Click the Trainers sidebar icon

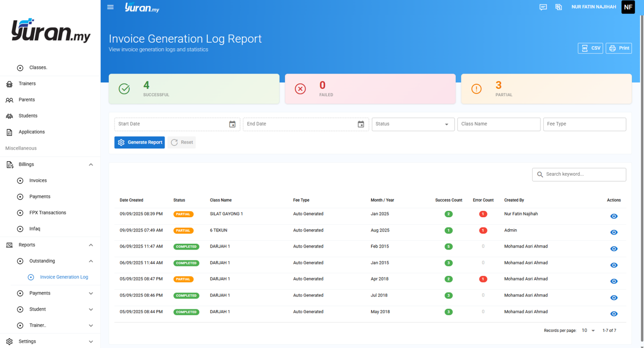pyautogui.click(x=9, y=84)
